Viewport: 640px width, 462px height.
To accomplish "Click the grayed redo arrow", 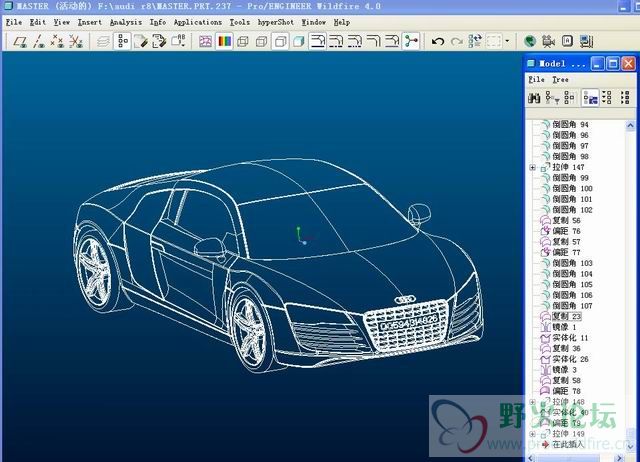I will pyautogui.click(x=457, y=41).
